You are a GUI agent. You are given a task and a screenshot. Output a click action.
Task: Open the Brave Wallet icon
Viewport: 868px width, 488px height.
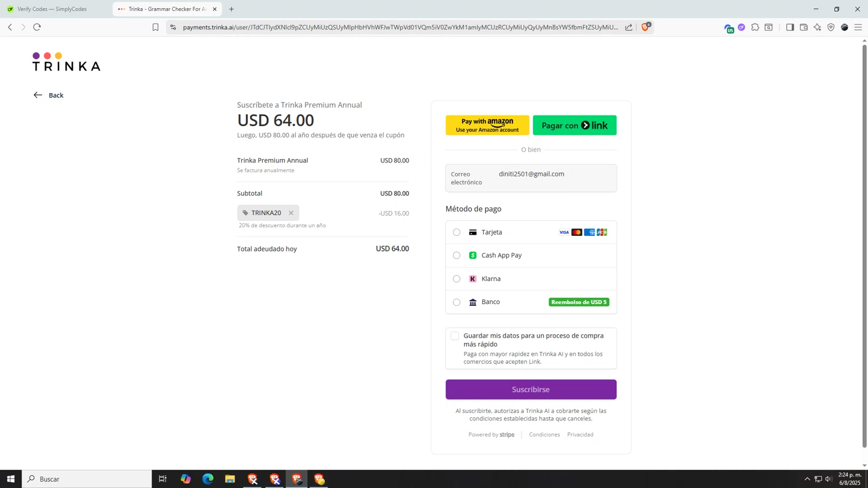click(804, 27)
